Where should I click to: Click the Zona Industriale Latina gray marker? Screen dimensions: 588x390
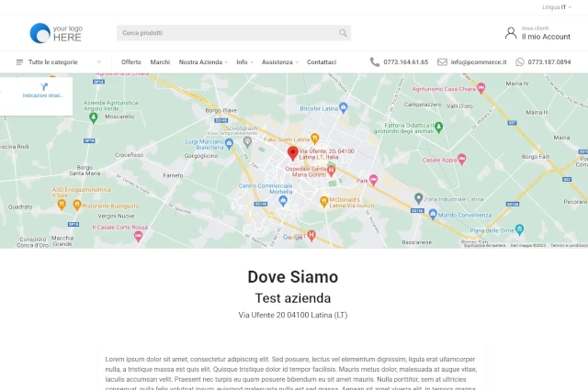[419, 198]
